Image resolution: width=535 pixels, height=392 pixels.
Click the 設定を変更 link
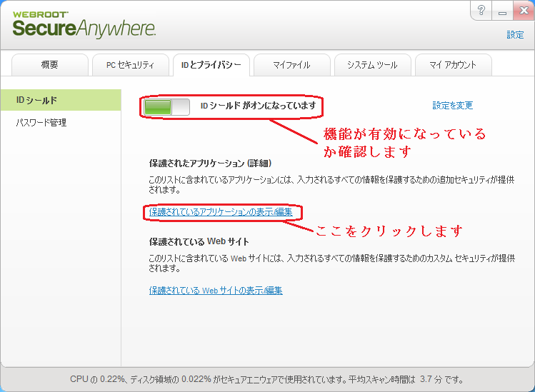[452, 106]
